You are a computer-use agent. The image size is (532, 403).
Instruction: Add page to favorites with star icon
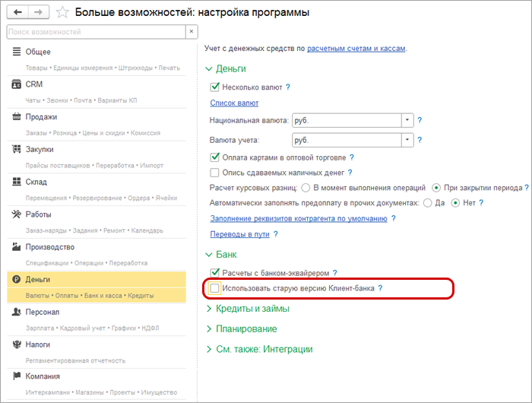click(x=63, y=12)
